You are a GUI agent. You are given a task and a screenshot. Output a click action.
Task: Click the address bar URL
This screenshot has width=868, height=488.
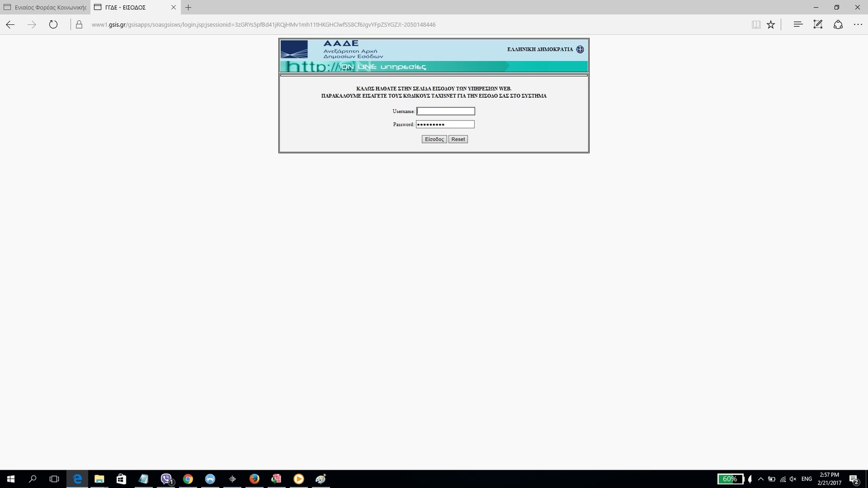click(263, 24)
